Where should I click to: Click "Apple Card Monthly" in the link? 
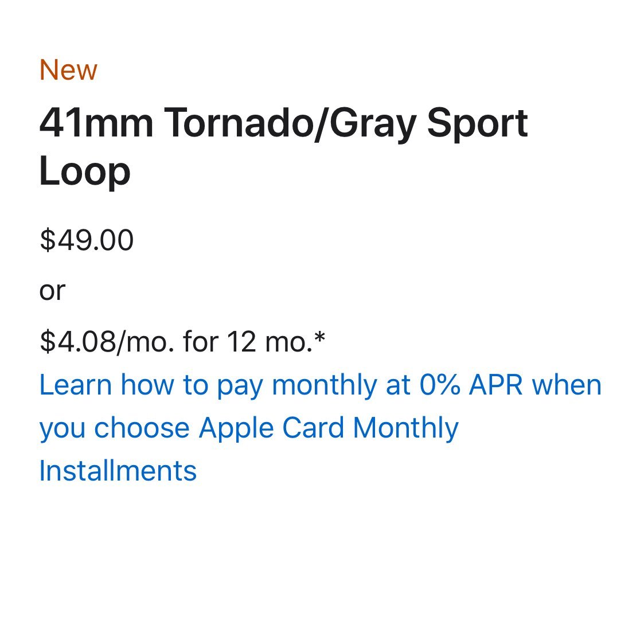coord(329,428)
